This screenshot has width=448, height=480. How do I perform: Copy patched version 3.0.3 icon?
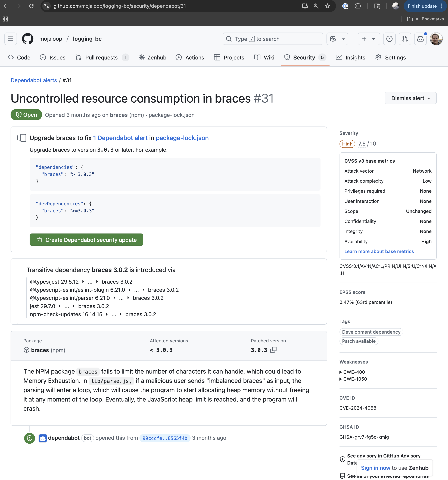click(273, 350)
